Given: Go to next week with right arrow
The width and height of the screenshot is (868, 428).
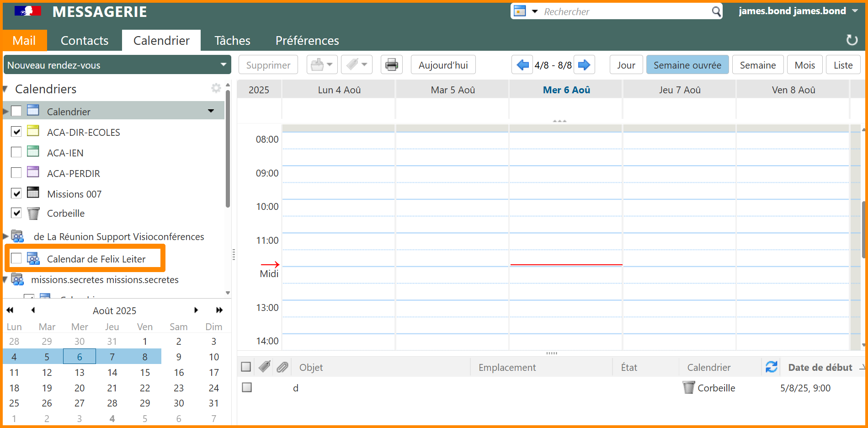Looking at the screenshot, I should [584, 65].
